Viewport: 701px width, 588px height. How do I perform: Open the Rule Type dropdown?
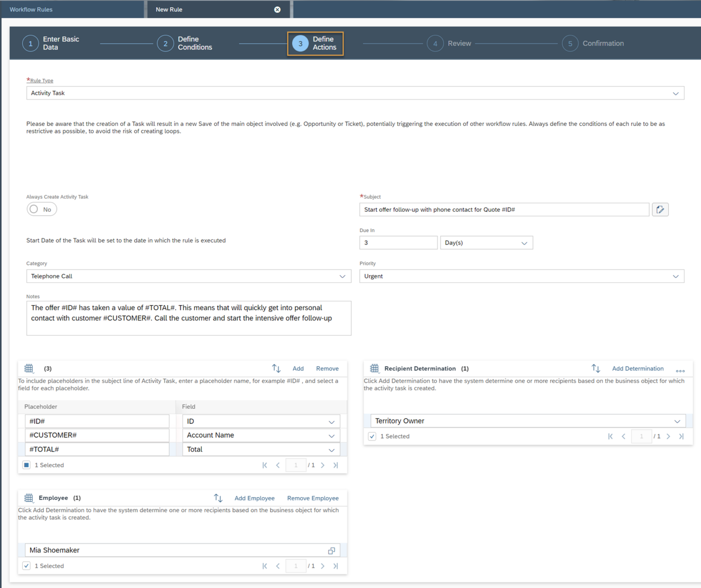click(676, 93)
